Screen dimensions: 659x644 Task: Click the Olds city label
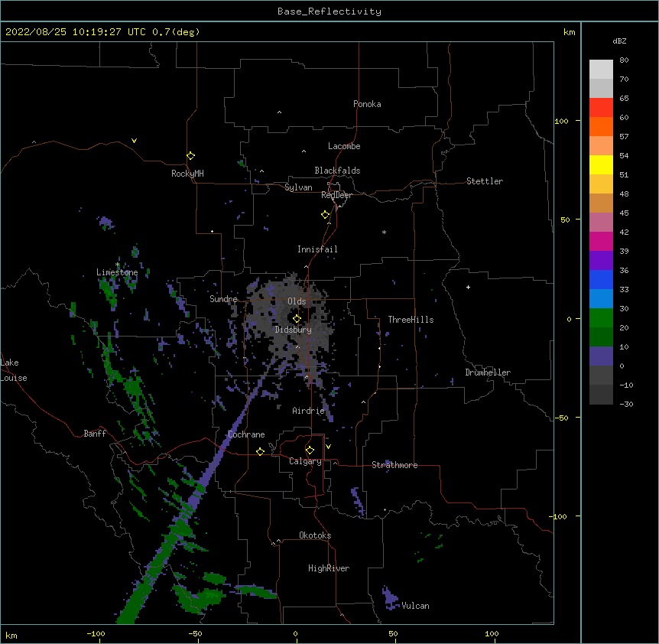coord(297,301)
